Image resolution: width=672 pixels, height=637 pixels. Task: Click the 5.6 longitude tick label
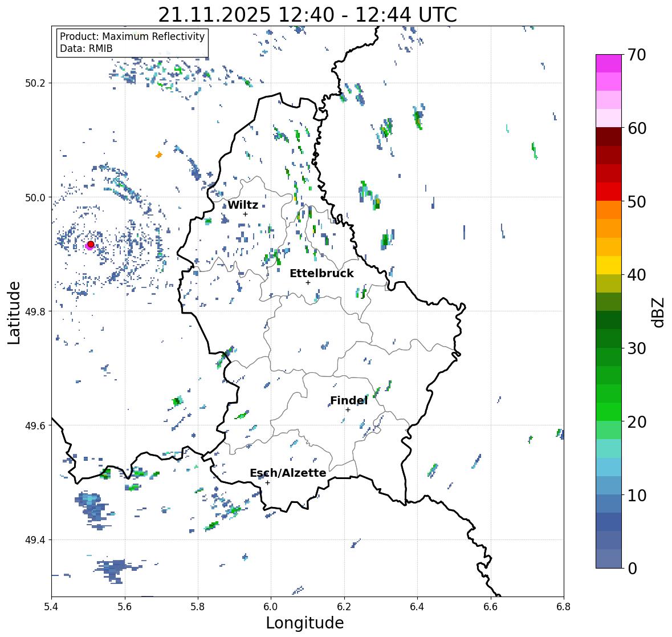pos(125,607)
